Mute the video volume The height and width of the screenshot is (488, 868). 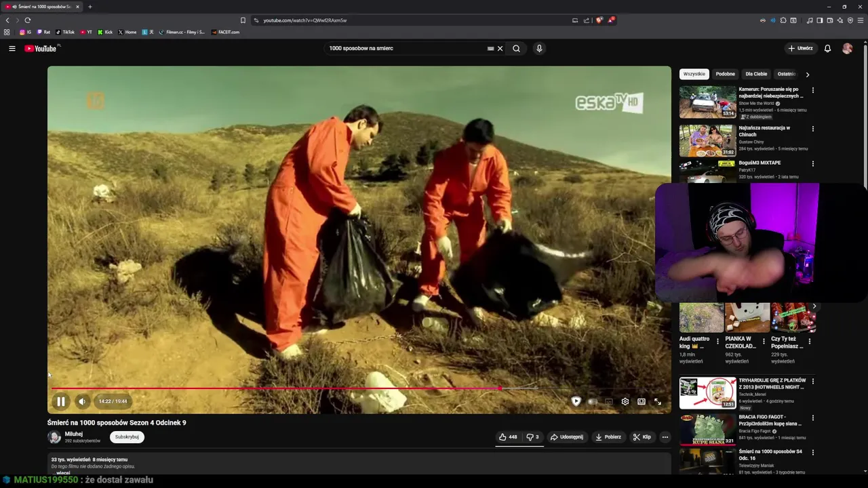pos(81,401)
